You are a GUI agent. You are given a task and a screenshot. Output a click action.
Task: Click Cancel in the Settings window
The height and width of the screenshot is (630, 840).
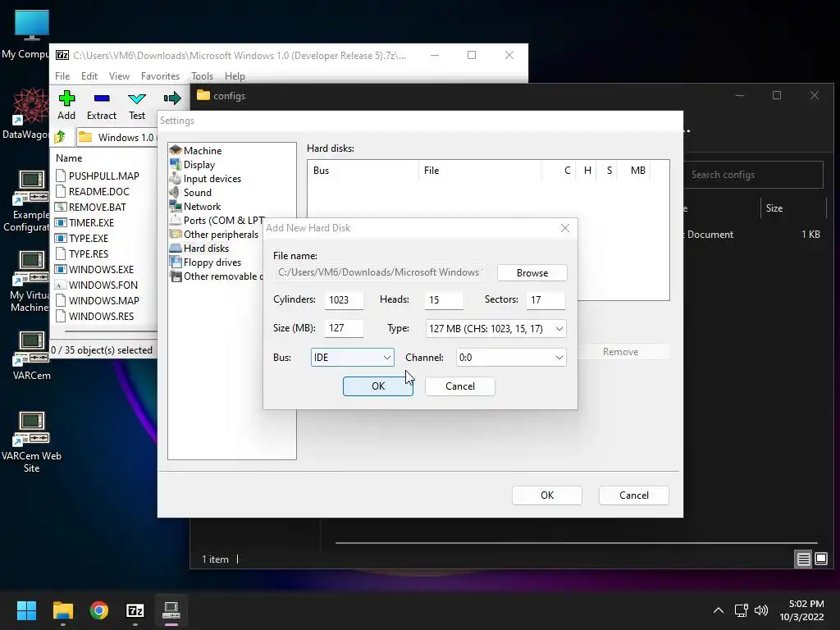coord(634,495)
